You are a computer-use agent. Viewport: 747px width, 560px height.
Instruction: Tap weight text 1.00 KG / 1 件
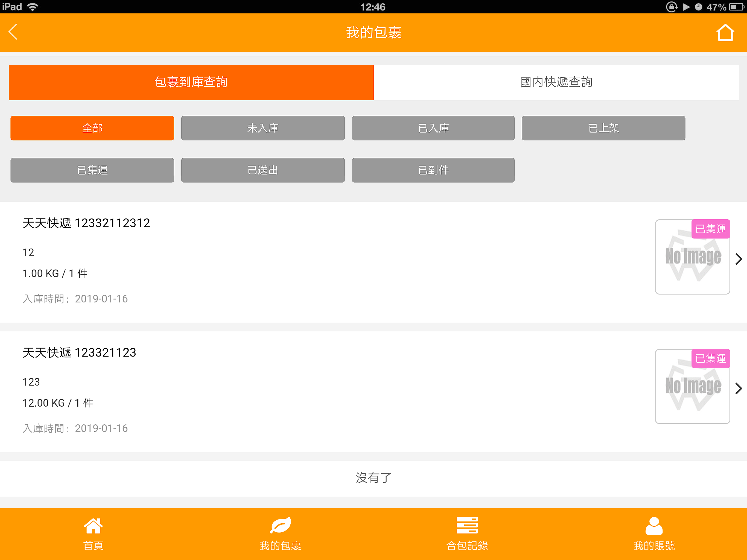coord(55,273)
